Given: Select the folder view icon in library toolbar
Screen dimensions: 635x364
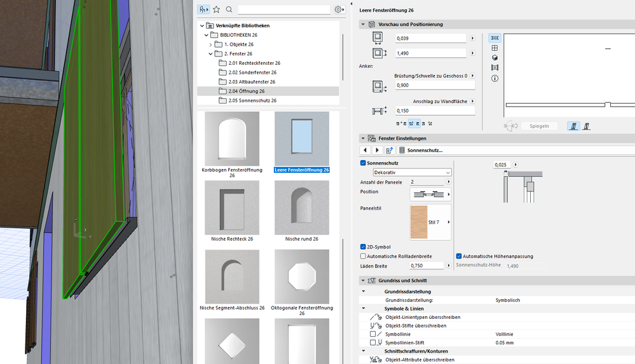Looking at the screenshot, I should pos(203,10).
